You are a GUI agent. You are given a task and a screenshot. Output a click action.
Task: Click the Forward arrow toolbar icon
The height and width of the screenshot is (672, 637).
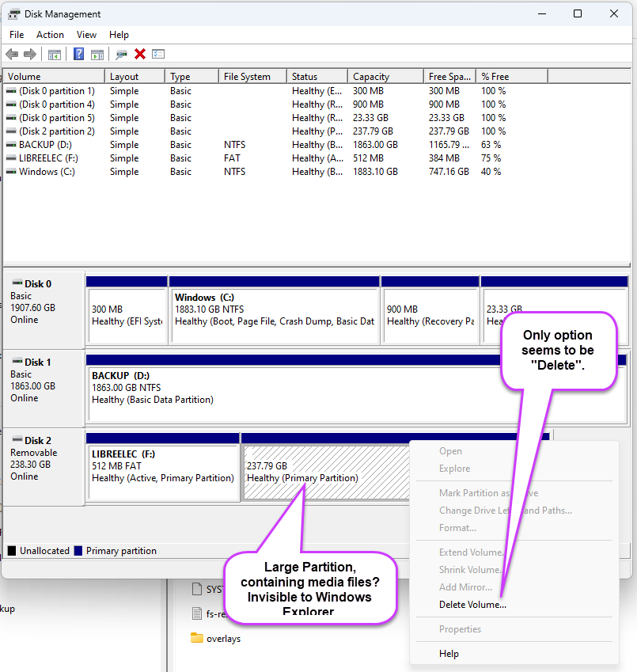pos(30,54)
